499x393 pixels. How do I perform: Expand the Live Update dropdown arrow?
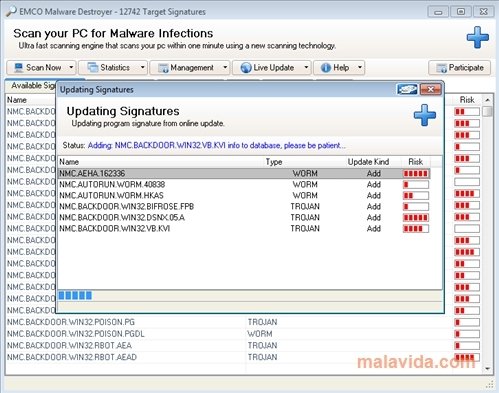(x=306, y=68)
